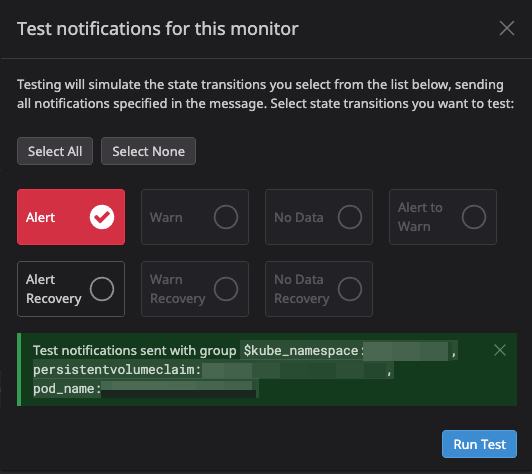This screenshot has width=532, height=474.
Task: Click the pod_name group tag
Action: pos(146,388)
